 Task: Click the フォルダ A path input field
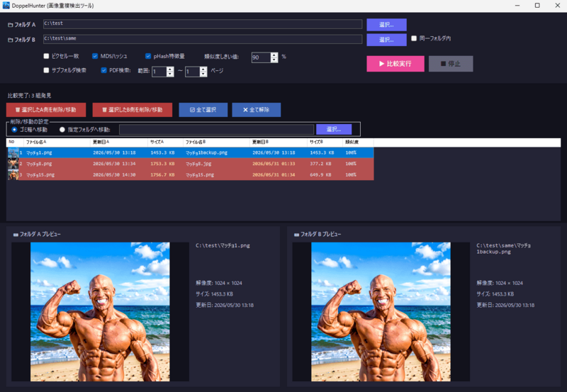203,24
